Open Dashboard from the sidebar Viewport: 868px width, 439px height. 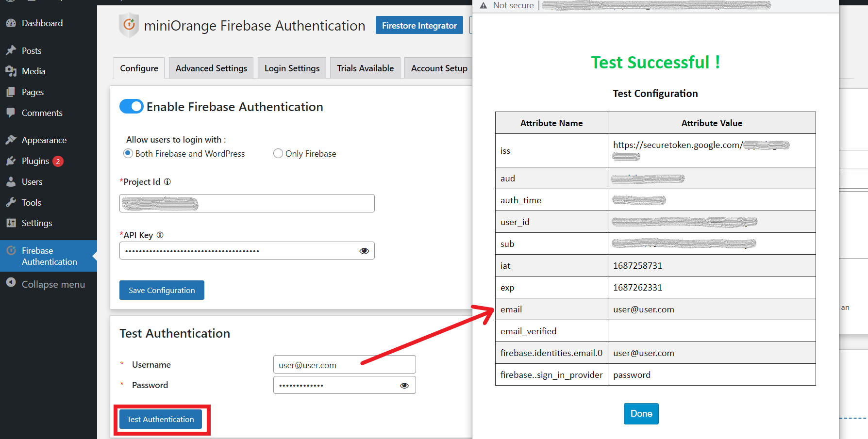click(x=42, y=23)
